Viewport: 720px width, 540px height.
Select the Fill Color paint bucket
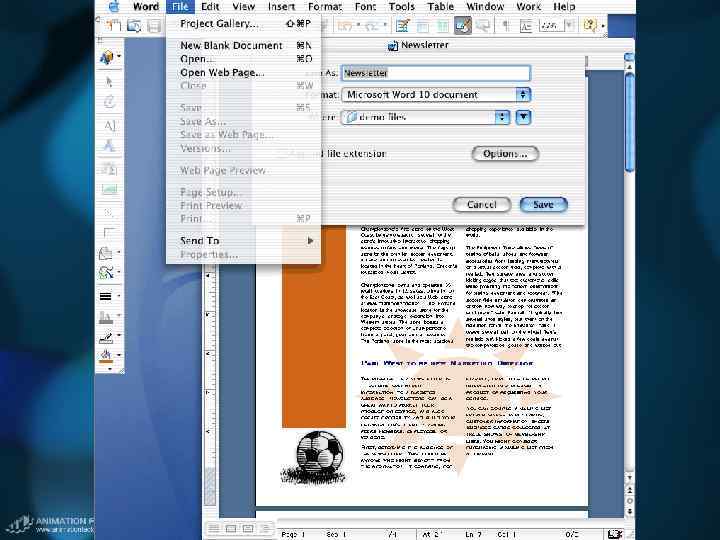(106, 356)
